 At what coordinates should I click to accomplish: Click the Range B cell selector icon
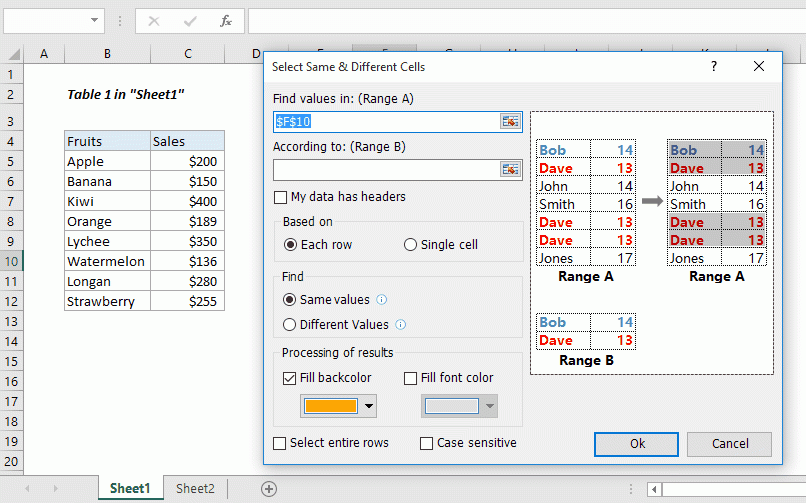point(510,169)
